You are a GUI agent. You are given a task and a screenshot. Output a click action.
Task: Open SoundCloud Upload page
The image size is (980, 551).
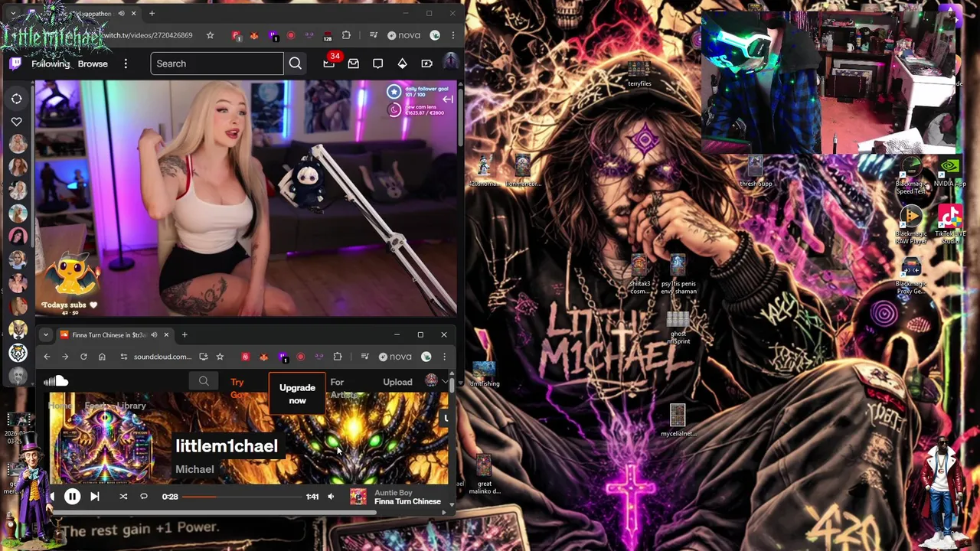coord(397,382)
